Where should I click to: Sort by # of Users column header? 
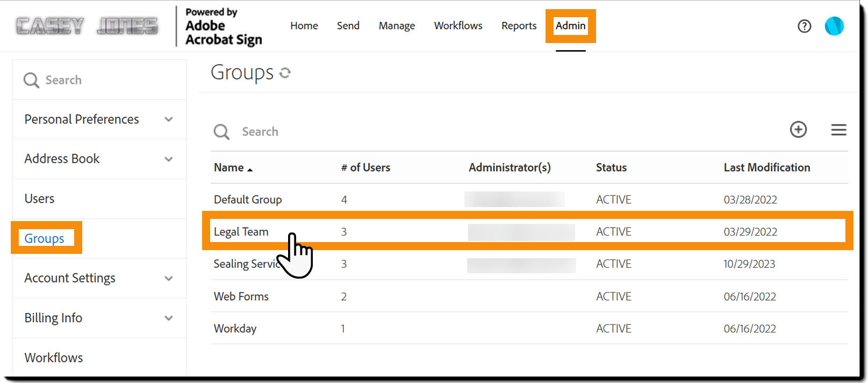pyautogui.click(x=365, y=167)
